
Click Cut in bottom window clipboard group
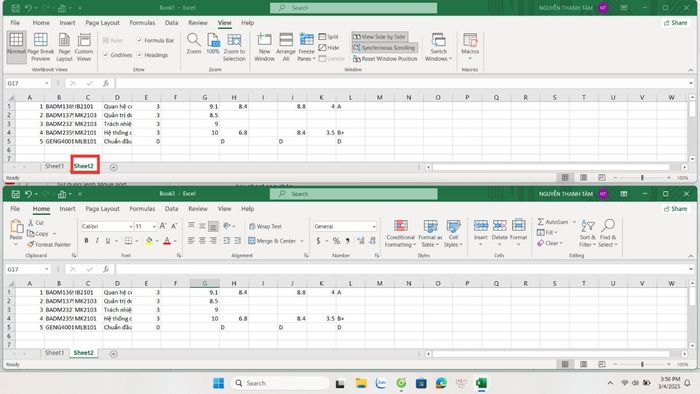36,222
